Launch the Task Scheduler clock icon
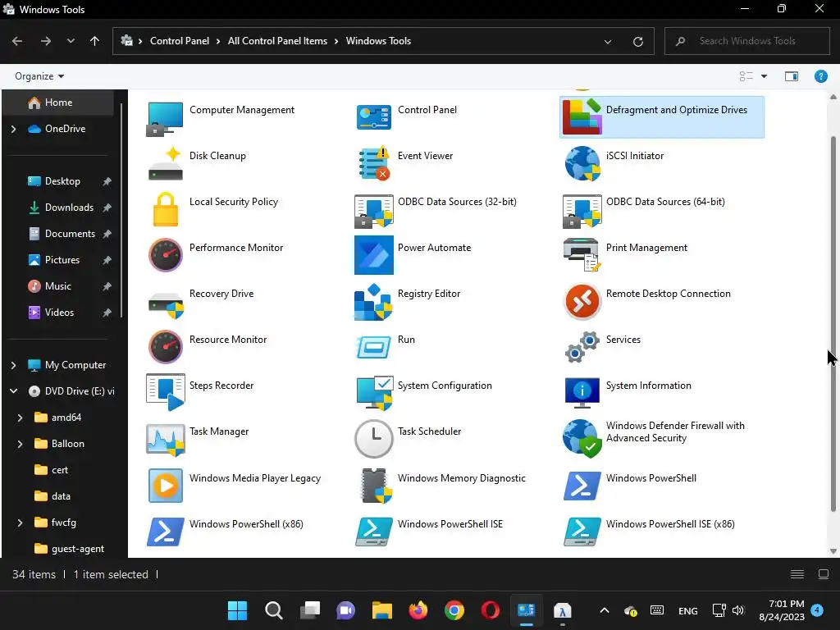840x630 pixels. (373, 439)
